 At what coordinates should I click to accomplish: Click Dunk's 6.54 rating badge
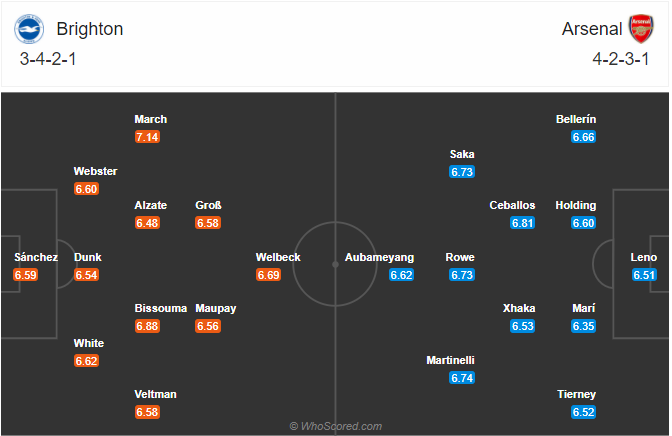click(86, 275)
